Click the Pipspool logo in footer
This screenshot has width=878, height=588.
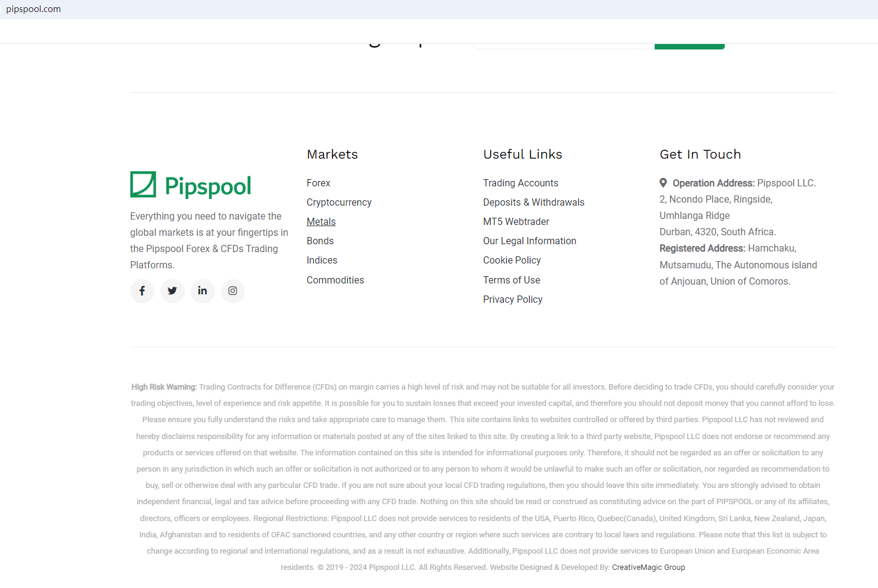point(191,185)
